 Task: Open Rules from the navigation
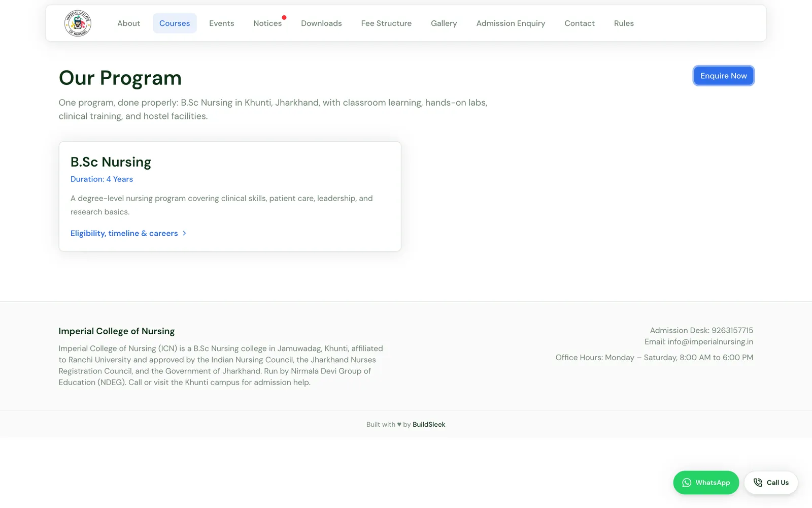point(624,23)
